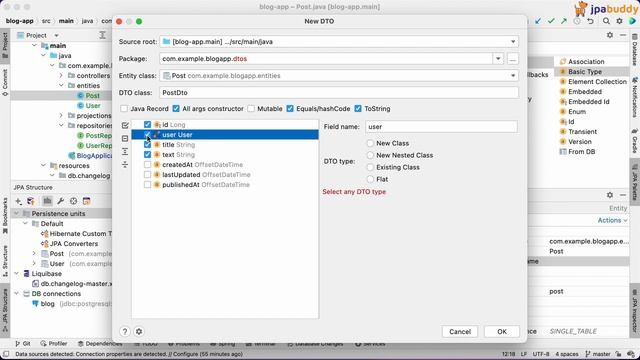
Task: Click the help question mark icon in dialog
Action: (x=125, y=331)
